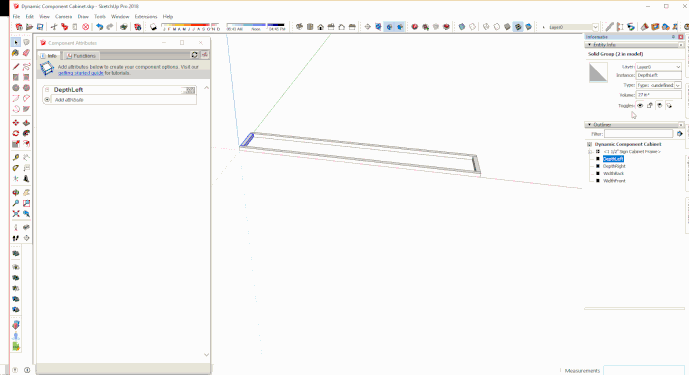Screen dimensions: 689x375
Task: Click the Entity Info material swatch
Action: [x=598, y=73]
